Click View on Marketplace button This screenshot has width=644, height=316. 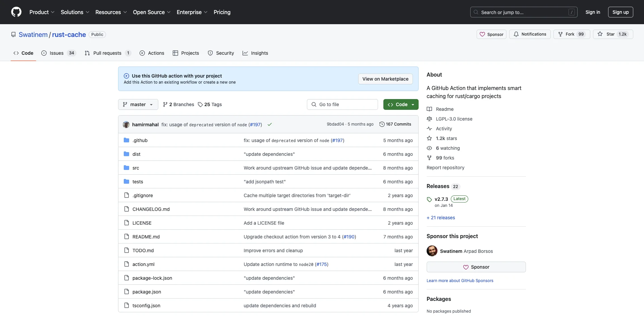[x=385, y=79]
